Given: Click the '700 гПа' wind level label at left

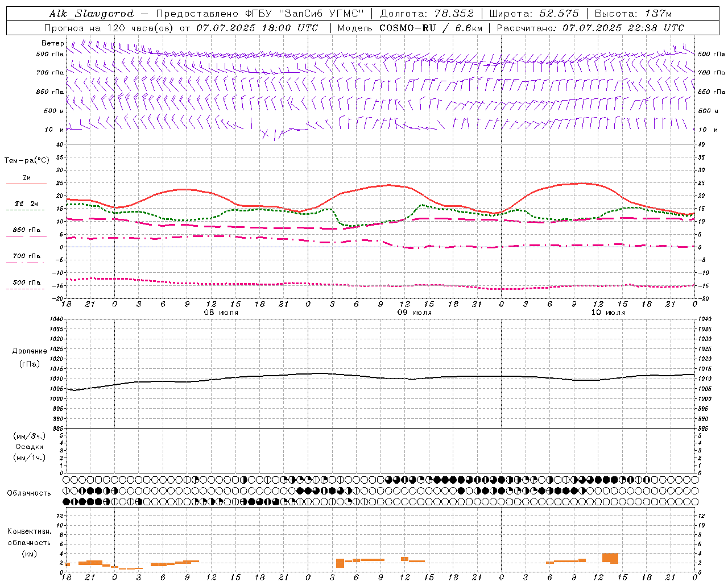Looking at the screenshot, I should [50, 73].
